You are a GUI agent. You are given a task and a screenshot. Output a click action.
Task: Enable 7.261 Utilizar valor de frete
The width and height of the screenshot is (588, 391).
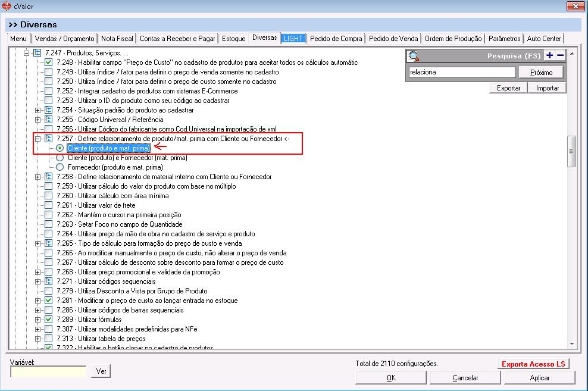click(49, 205)
